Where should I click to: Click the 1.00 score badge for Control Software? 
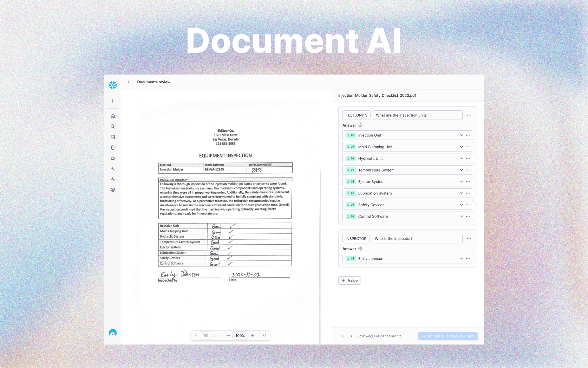click(351, 217)
